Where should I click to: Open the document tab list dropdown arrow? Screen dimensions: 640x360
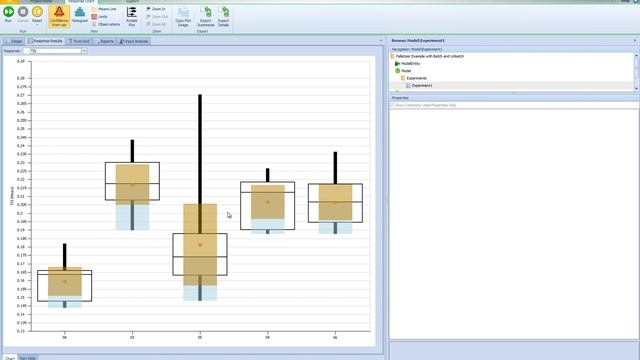(380, 41)
